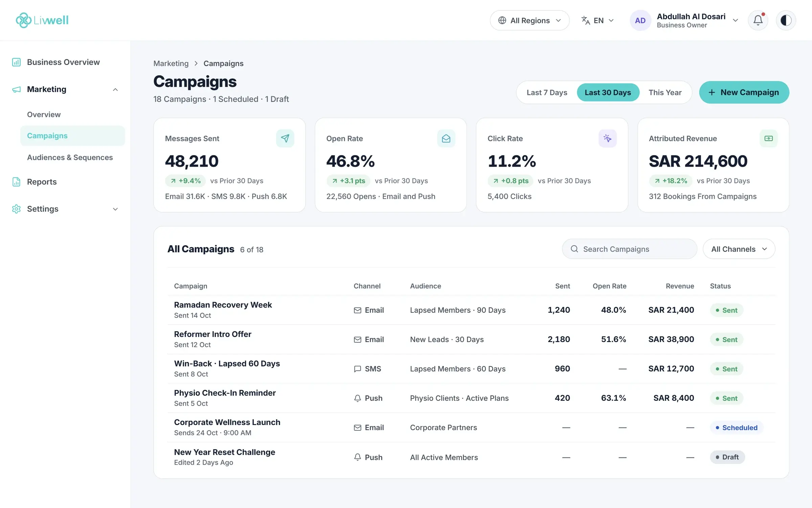The width and height of the screenshot is (812, 508).
Task: Expand the Settings section chevron
Action: coord(115,209)
